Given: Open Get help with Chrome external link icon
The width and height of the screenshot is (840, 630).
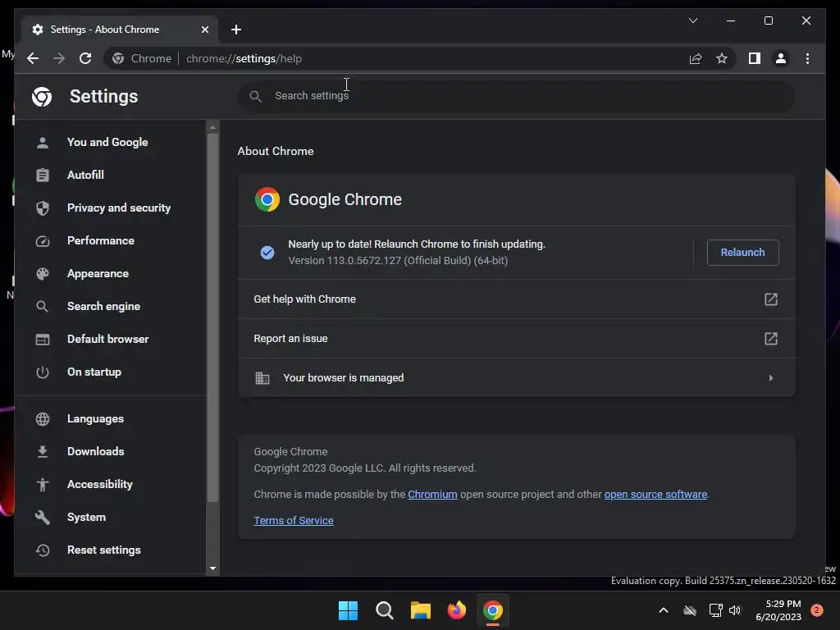Looking at the screenshot, I should 770,299.
